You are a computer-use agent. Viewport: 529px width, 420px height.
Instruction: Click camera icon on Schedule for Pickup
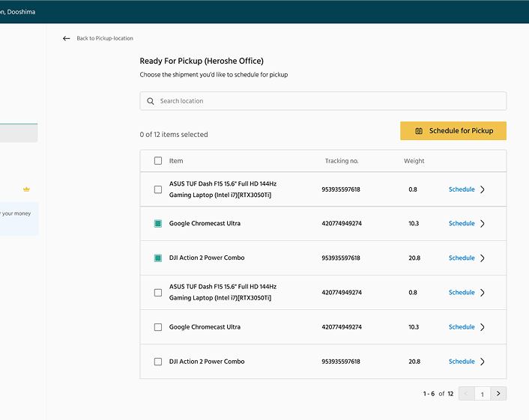click(x=419, y=131)
